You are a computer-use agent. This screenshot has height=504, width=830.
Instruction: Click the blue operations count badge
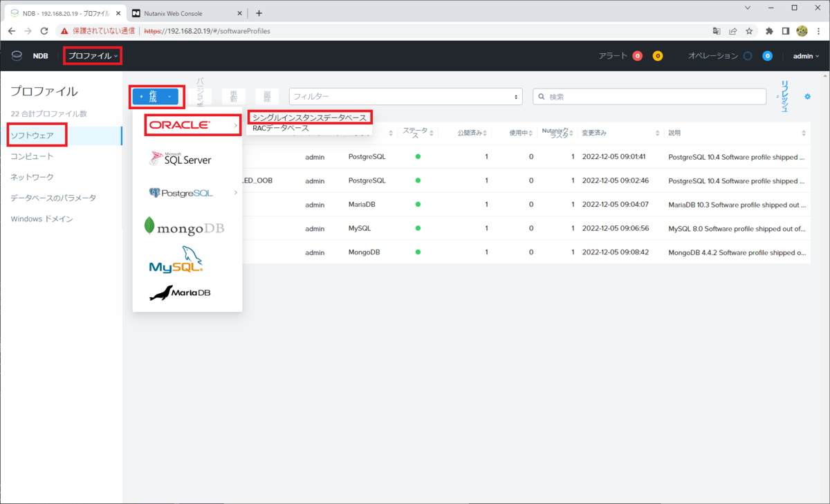pos(767,56)
